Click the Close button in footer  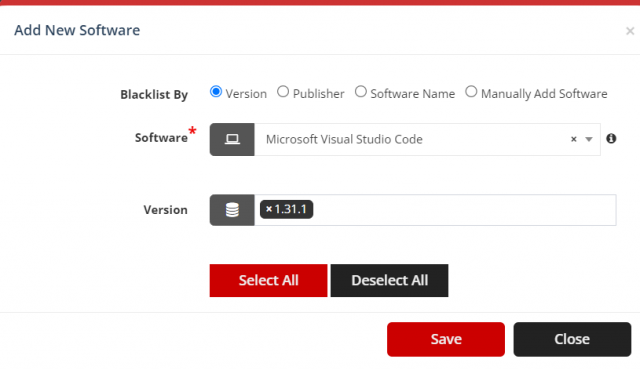point(572,339)
